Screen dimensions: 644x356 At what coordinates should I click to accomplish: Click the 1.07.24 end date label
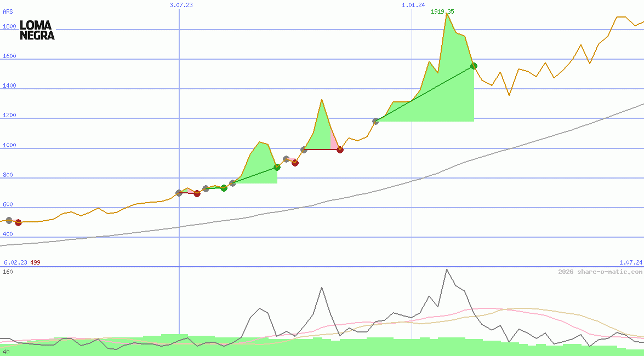[630, 262]
